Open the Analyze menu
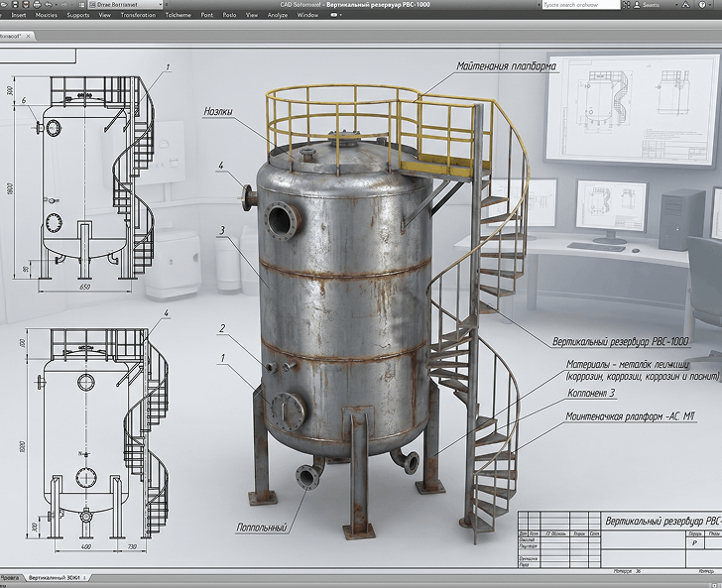The height and width of the screenshot is (588, 722). tap(278, 15)
